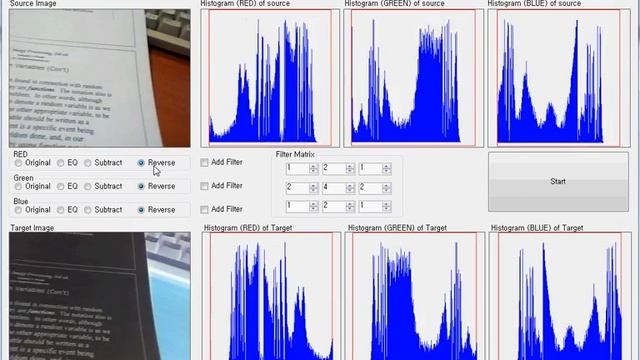
Task: Click the "Histogram (BLUE) of source" label
Action: 534,4
